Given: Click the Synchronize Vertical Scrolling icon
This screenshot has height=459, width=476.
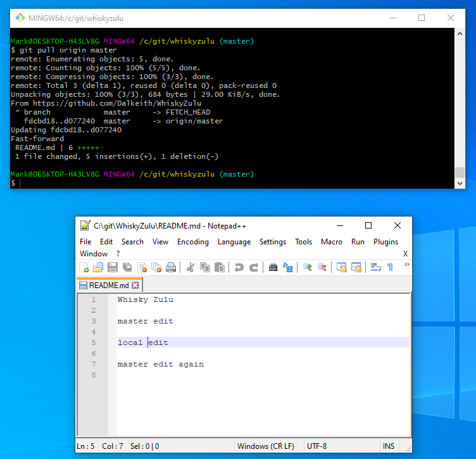Looking at the screenshot, I should pyautogui.click(x=342, y=267).
